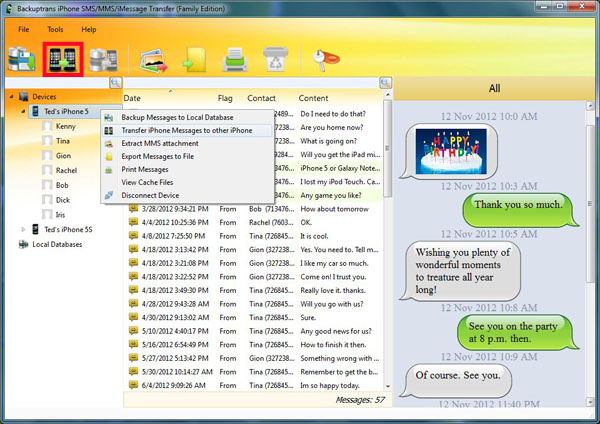The width and height of the screenshot is (600, 424).
Task: Select contact Kenny
Action: [65, 126]
